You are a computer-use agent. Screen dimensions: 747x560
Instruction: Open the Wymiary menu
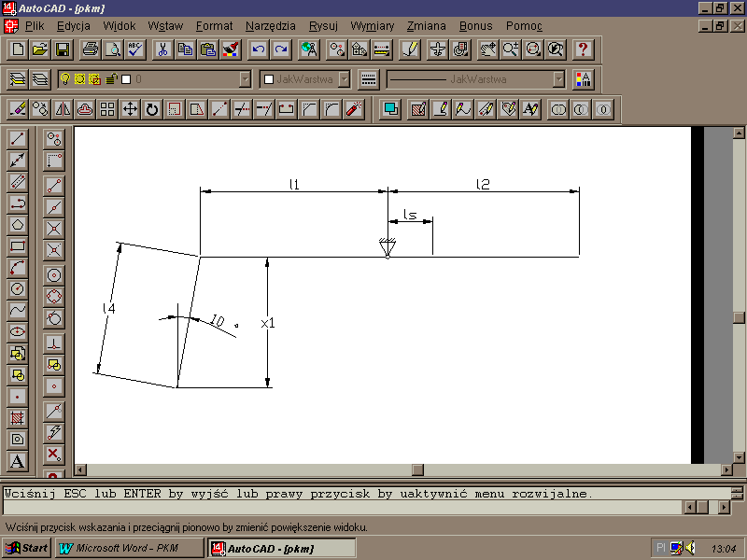click(372, 26)
